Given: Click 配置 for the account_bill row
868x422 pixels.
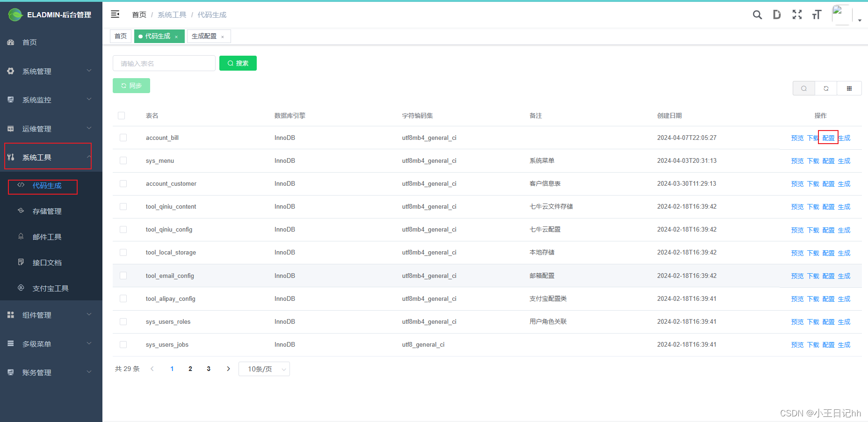Looking at the screenshot, I should (x=829, y=138).
